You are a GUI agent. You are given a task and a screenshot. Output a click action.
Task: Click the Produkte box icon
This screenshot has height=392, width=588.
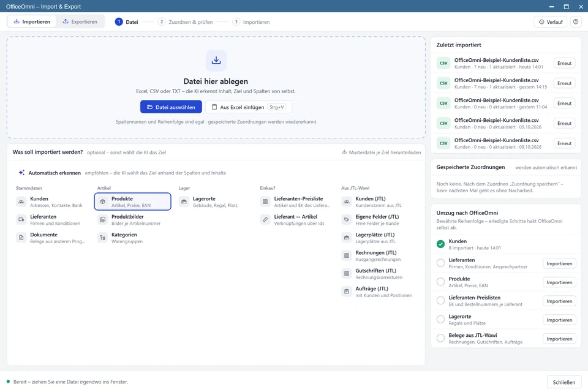[x=103, y=202]
